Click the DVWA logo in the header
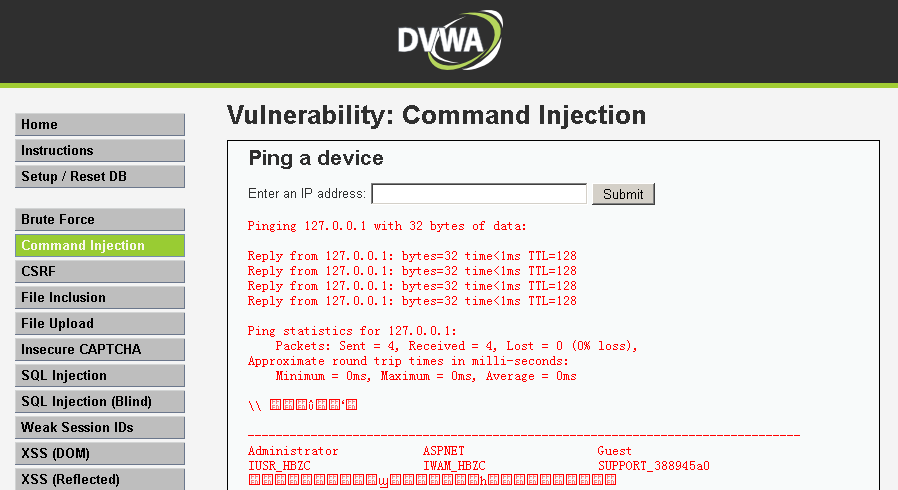The image size is (898, 490). pyautogui.click(x=449, y=40)
